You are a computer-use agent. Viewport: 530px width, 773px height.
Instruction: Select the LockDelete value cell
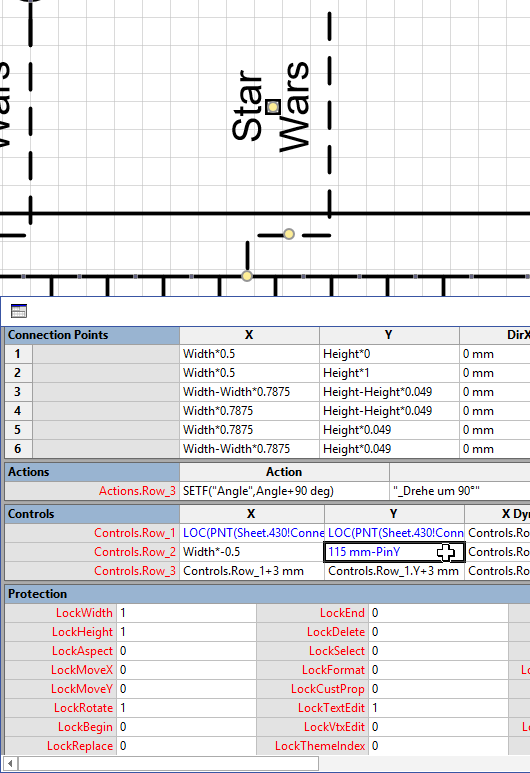point(438,632)
